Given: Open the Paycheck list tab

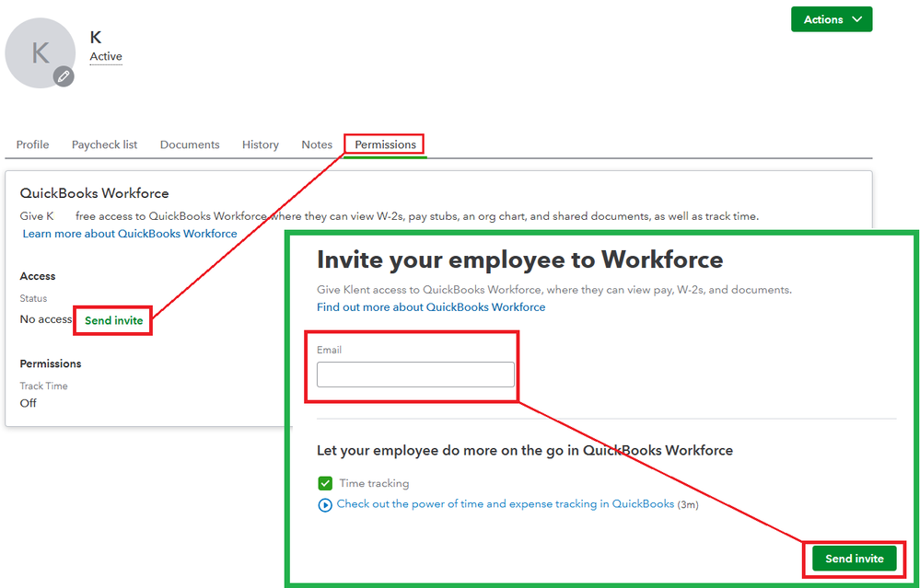Looking at the screenshot, I should [104, 144].
